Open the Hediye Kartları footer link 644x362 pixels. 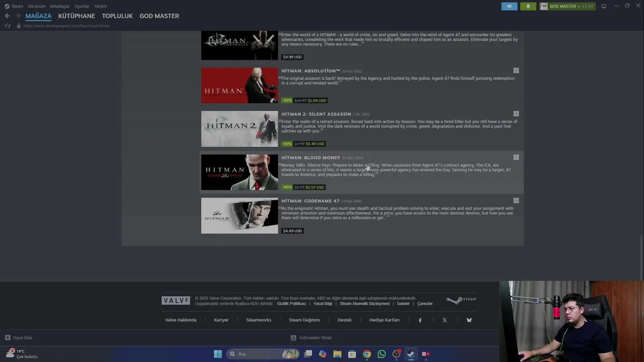[384, 320]
